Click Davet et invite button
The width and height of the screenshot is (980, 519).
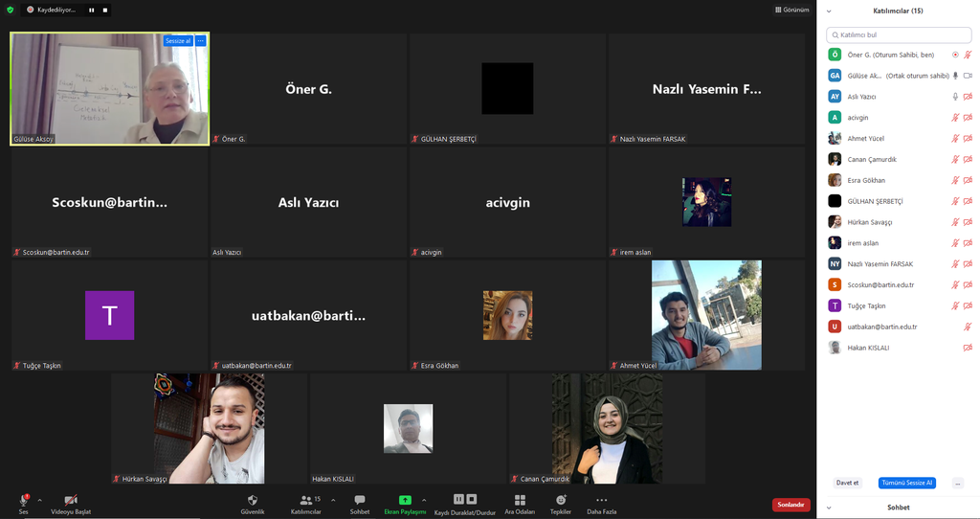point(848,483)
